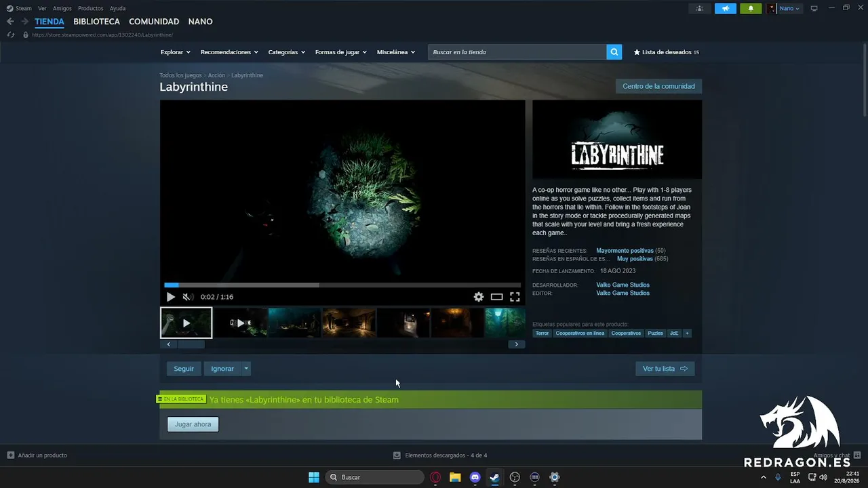Open the friends list icon in title bar

pos(699,8)
